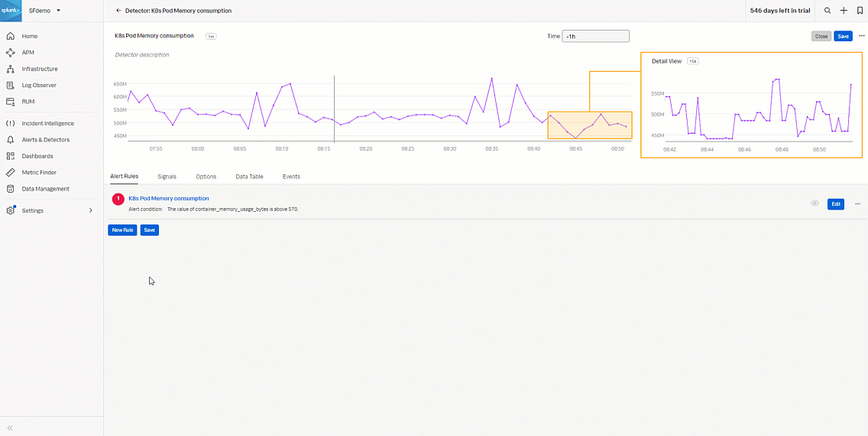Open the bookmark icon in header
This screenshot has height=436, width=868.
pyautogui.click(x=860, y=11)
